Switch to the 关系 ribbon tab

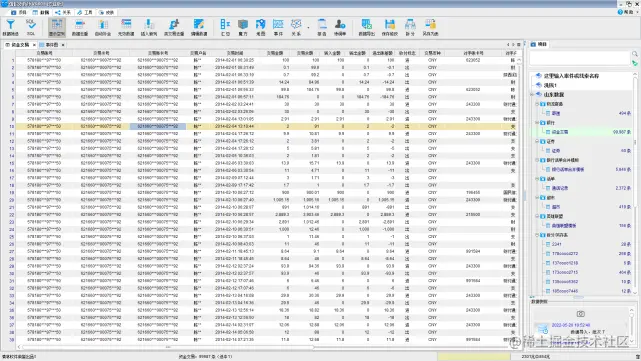(x=63, y=13)
